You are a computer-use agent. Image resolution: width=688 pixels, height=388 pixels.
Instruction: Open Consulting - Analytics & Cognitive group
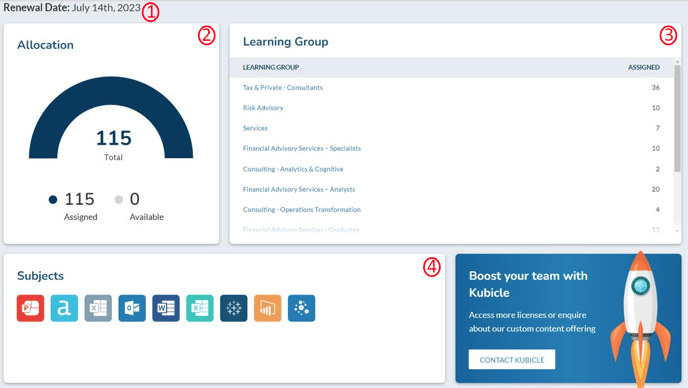click(x=293, y=169)
